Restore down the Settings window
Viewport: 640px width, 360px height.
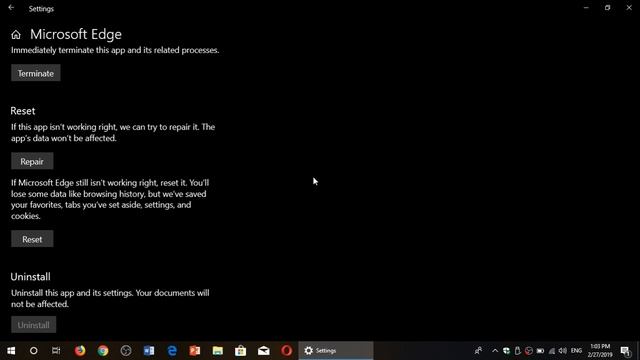point(607,8)
